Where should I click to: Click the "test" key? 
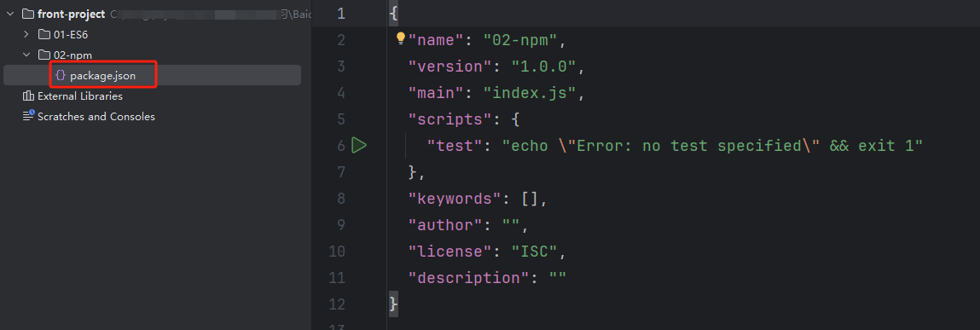tap(455, 146)
